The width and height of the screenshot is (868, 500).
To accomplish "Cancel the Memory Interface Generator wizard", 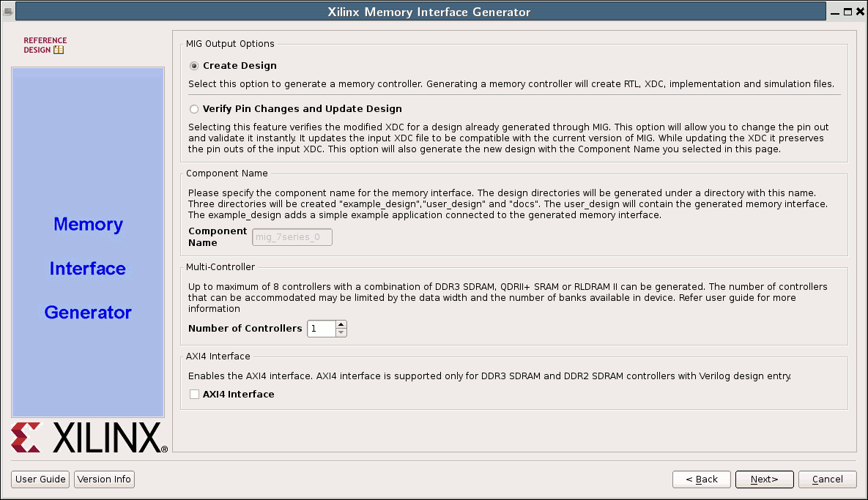I will tap(828, 479).
